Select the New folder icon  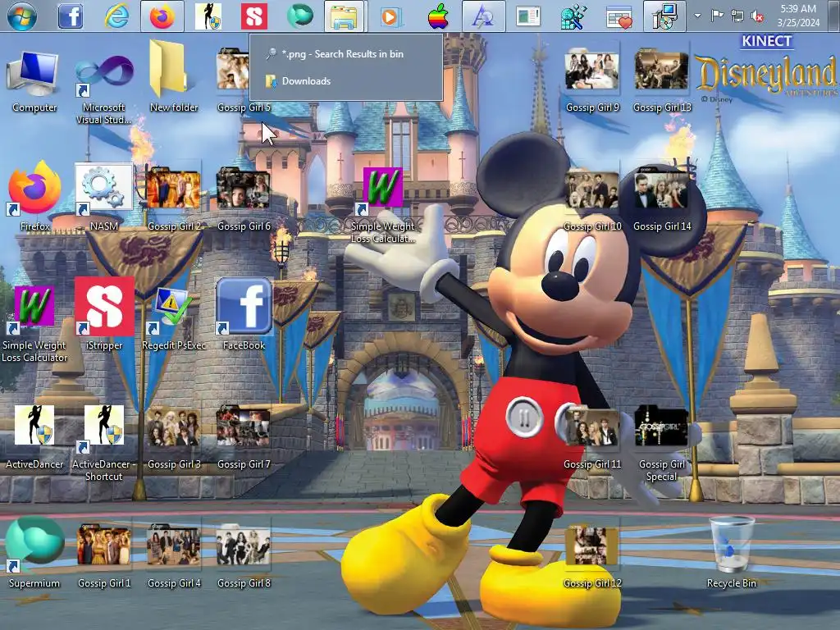coord(174,76)
